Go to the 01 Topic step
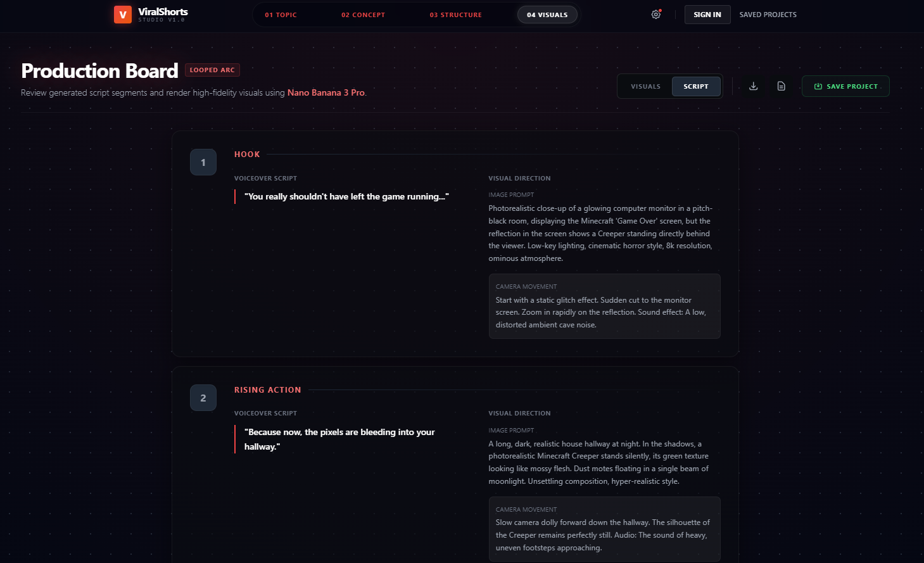 [x=281, y=15]
